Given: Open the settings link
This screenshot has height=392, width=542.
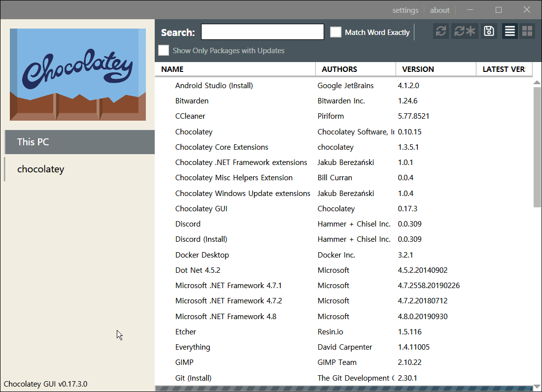Looking at the screenshot, I should tap(405, 10).
